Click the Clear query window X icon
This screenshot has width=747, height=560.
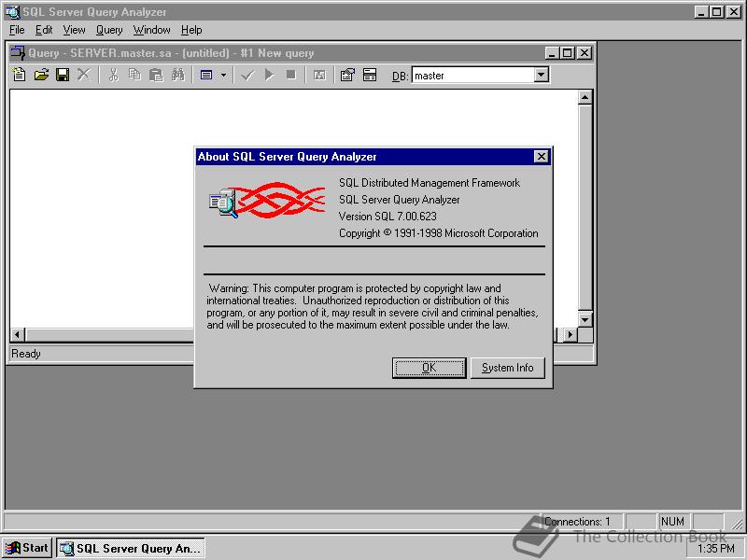coord(84,75)
